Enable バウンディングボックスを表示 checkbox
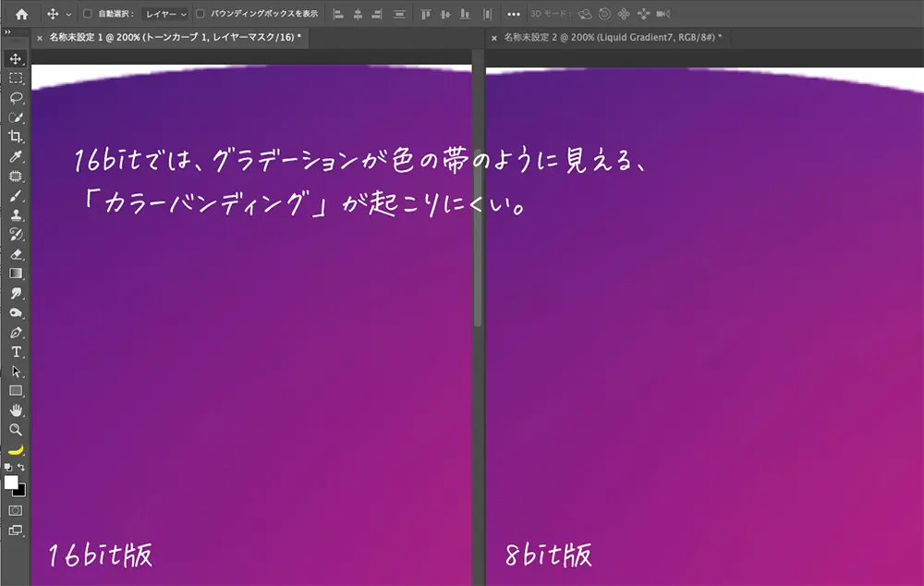Screen dimensions: 924x586 click(201, 14)
